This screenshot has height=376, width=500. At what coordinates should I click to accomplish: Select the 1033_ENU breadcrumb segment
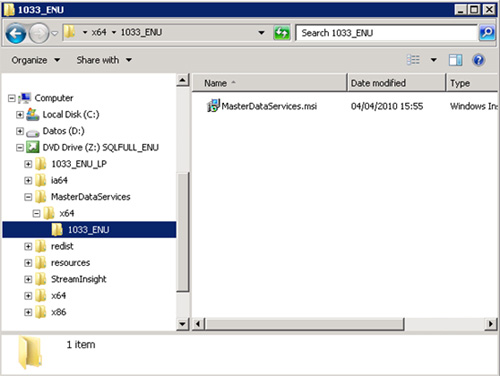141,32
